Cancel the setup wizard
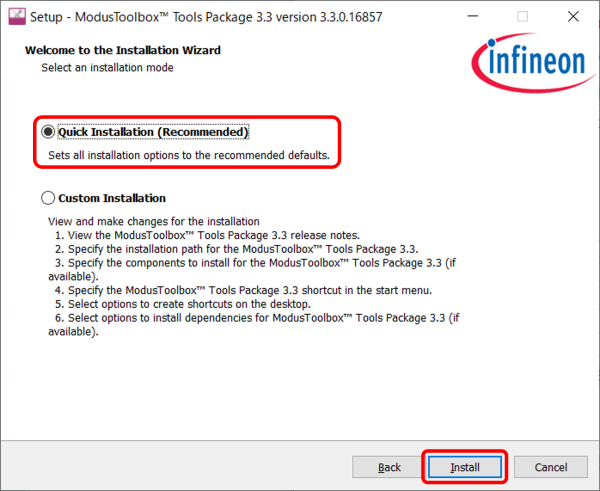This screenshot has width=600, height=491. [x=551, y=467]
